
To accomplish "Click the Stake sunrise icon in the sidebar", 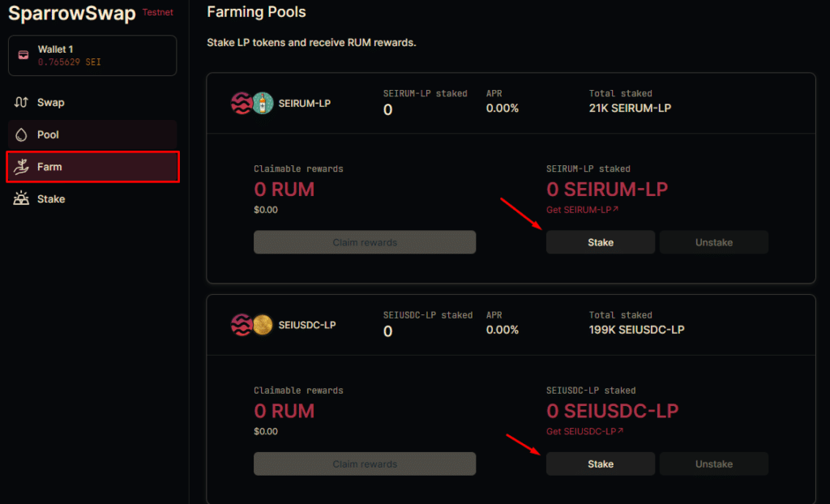I will click(21, 199).
